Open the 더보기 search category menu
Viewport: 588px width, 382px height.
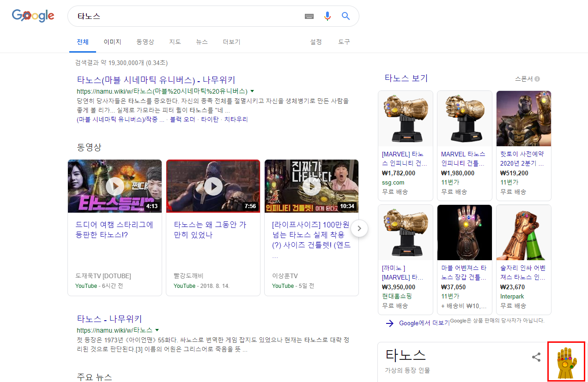[x=231, y=42]
